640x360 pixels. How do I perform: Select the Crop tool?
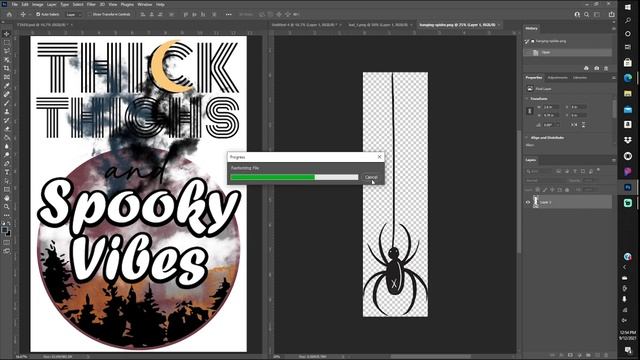click(7, 68)
